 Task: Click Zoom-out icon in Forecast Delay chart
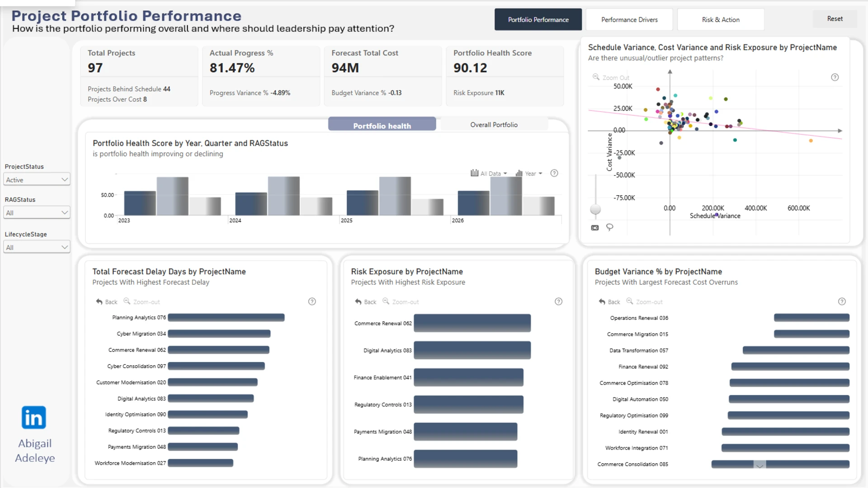(127, 301)
